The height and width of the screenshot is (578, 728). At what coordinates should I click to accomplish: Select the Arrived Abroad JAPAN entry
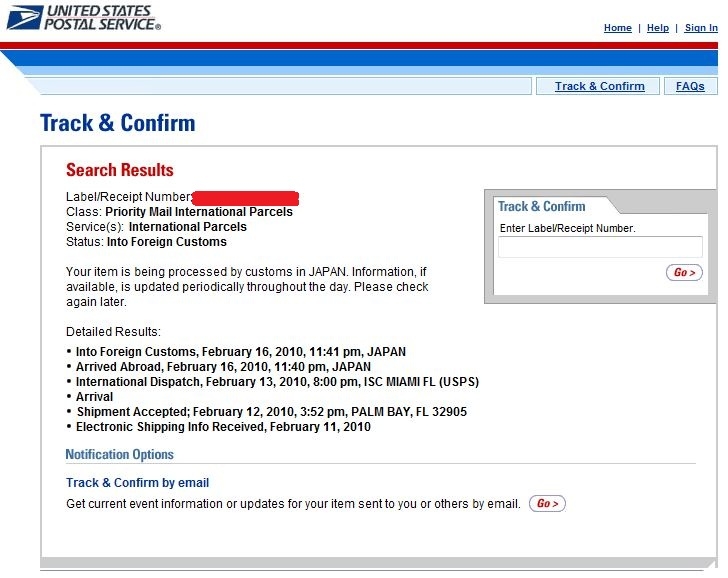(223, 367)
